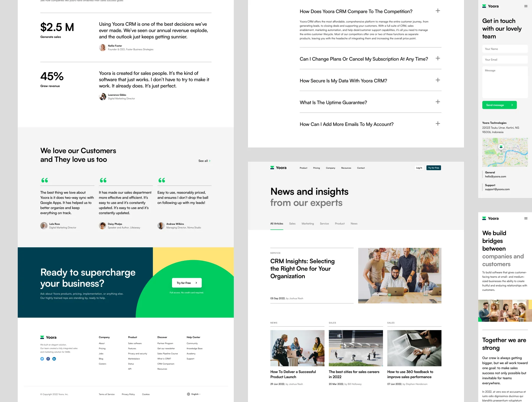
Task: Click the Message text area
Action: coord(505,82)
